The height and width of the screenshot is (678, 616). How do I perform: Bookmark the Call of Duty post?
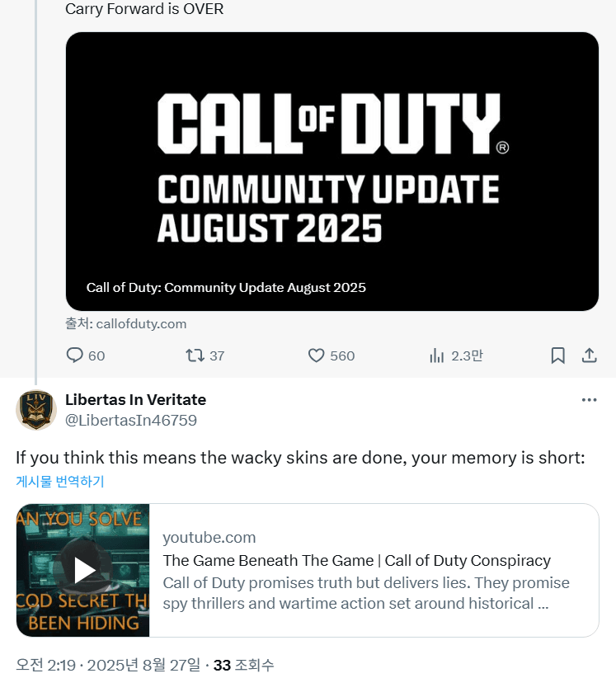pos(557,355)
